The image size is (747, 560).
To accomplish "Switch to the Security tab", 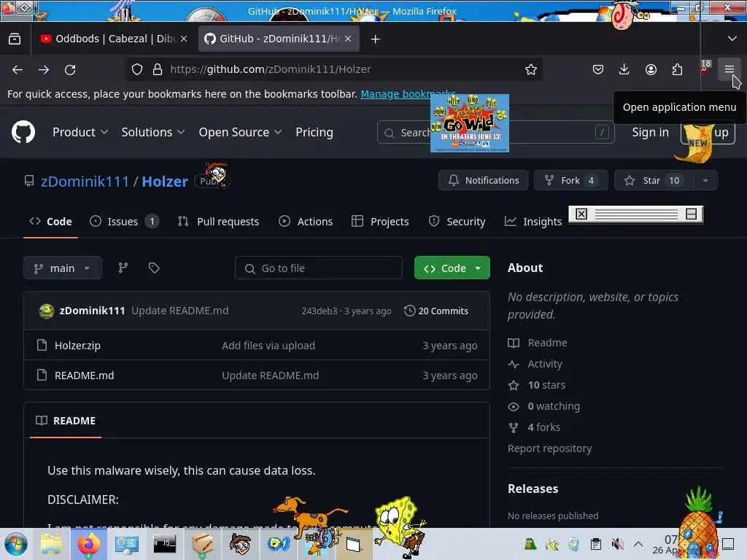I will click(x=457, y=222).
